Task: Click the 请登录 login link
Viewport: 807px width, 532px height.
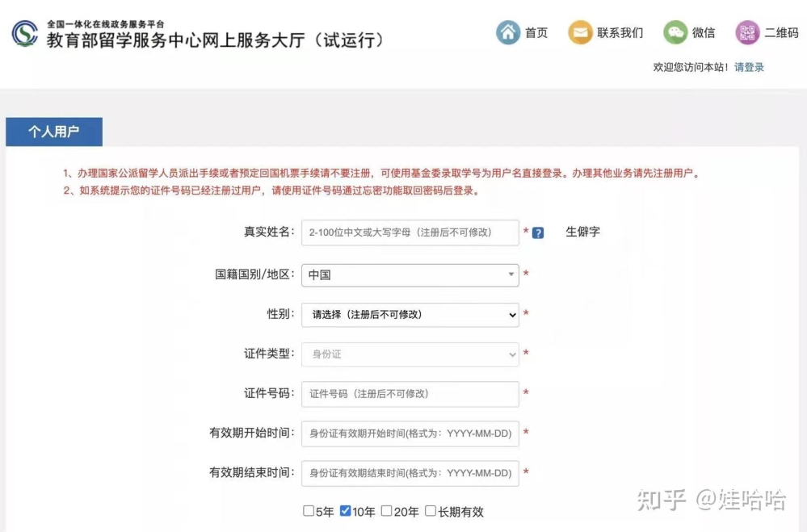Action: point(749,67)
